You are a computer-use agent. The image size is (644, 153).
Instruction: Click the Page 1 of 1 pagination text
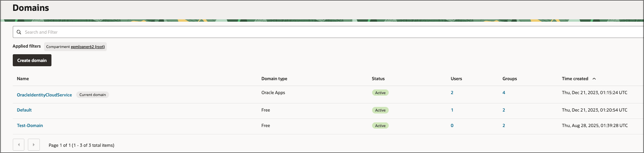(x=81, y=145)
